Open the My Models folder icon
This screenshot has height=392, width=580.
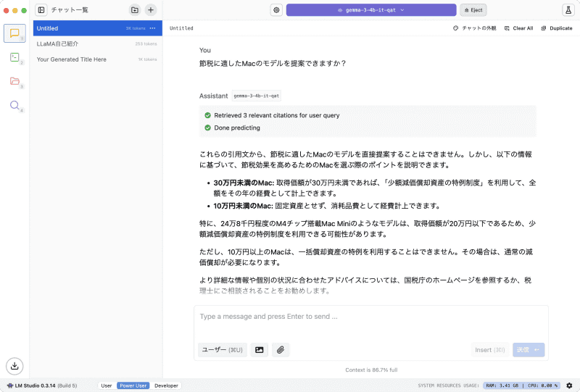(14, 81)
